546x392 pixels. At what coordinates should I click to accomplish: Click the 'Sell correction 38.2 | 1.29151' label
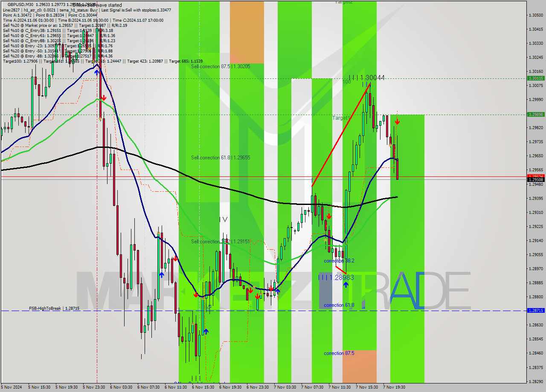(x=221, y=242)
